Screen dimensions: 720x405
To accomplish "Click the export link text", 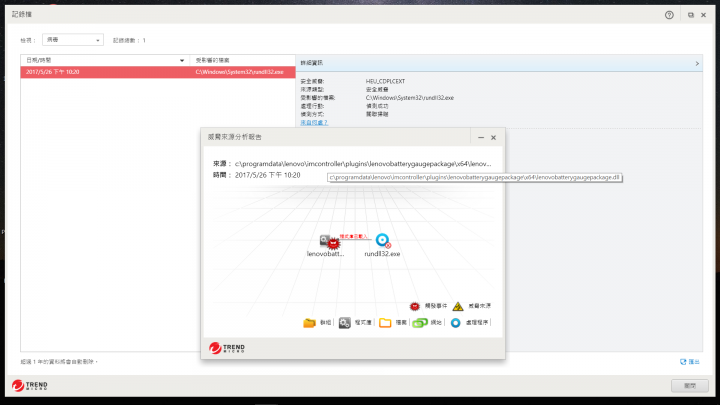I will point(694,362).
